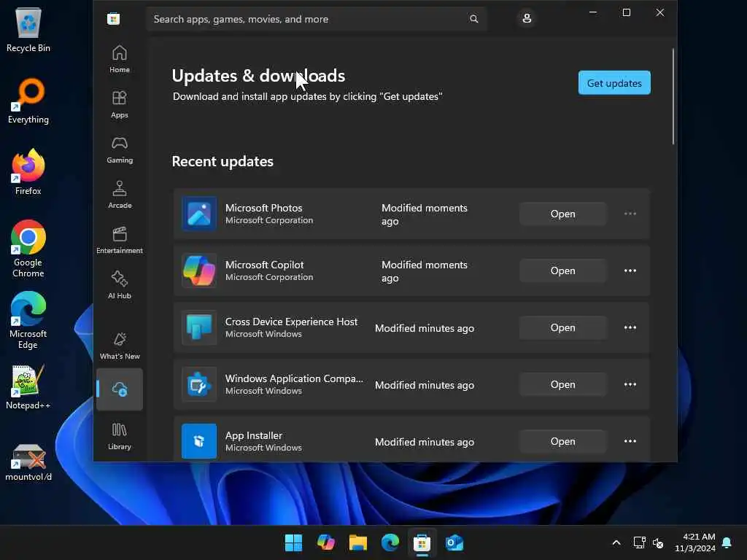Open the AI Hub section

click(119, 285)
